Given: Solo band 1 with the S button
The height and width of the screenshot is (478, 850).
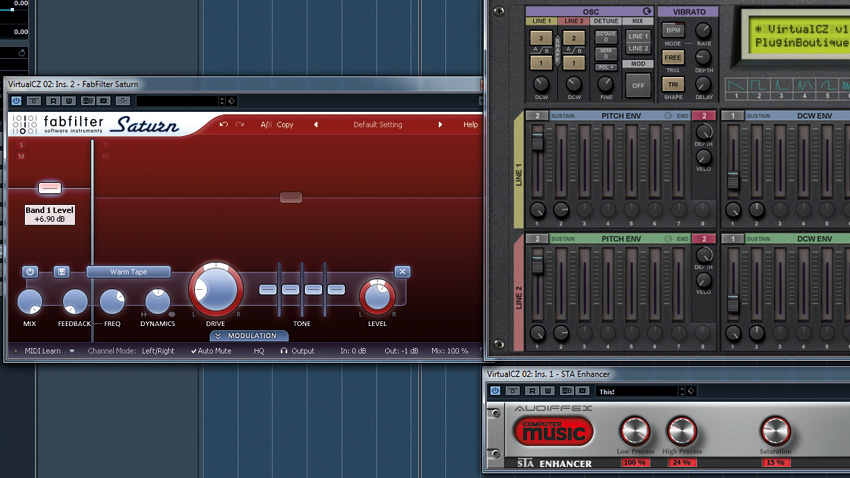Looking at the screenshot, I should click(x=21, y=145).
